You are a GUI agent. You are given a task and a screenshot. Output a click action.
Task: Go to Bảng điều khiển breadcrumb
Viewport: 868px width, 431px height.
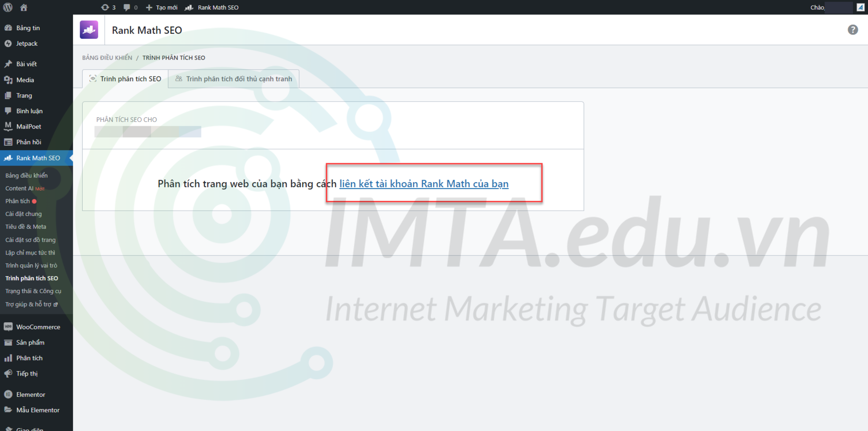[x=107, y=58]
